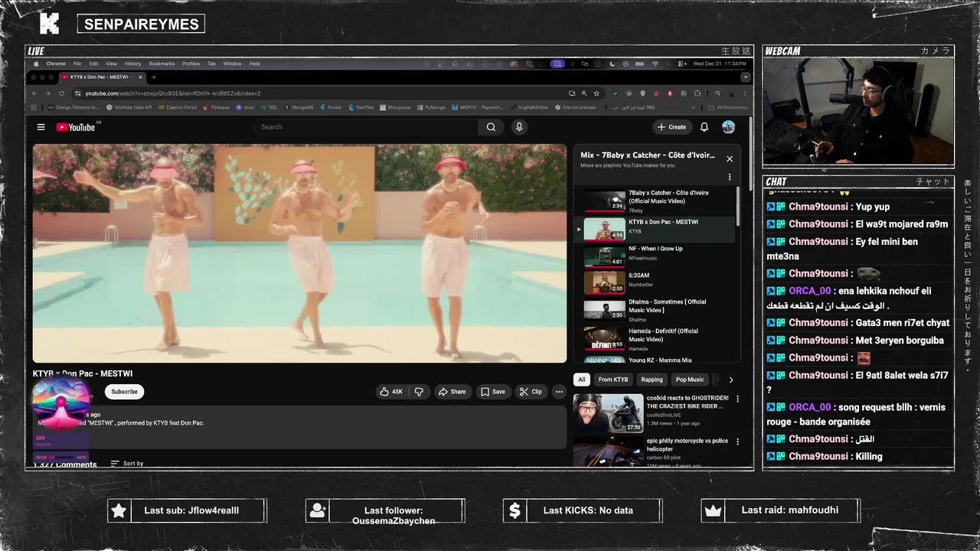Viewport: 980px width, 551px height.
Task: Click the main video player
Action: (x=299, y=253)
